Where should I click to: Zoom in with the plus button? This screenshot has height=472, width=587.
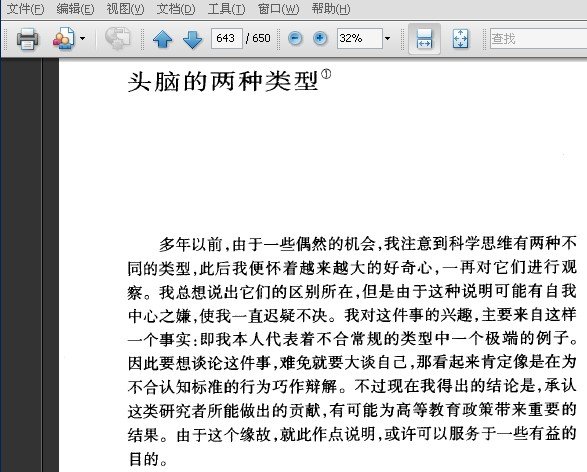click(320, 38)
